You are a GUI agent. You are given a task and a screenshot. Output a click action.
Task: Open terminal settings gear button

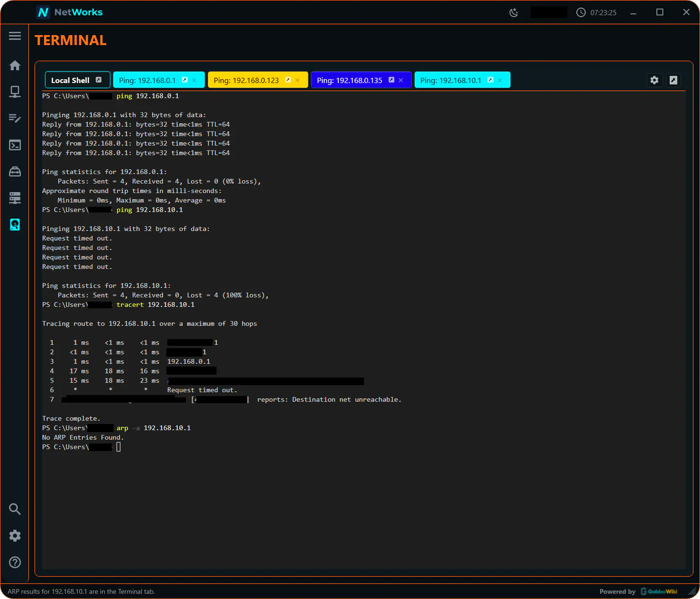655,80
